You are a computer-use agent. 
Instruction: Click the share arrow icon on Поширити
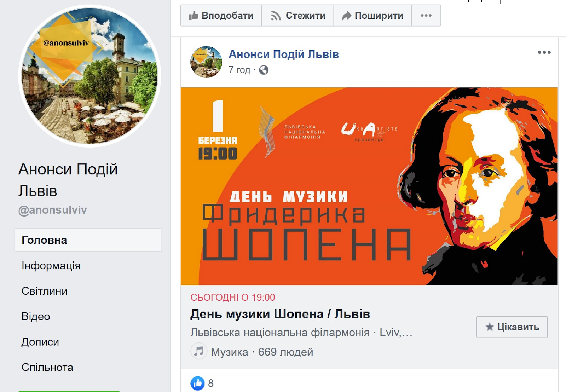coord(347,16)
